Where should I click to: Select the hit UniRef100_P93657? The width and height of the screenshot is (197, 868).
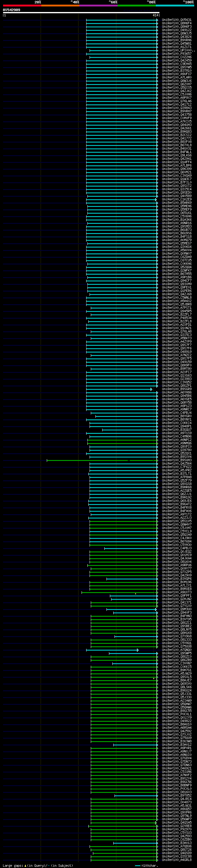coord(176,54)
